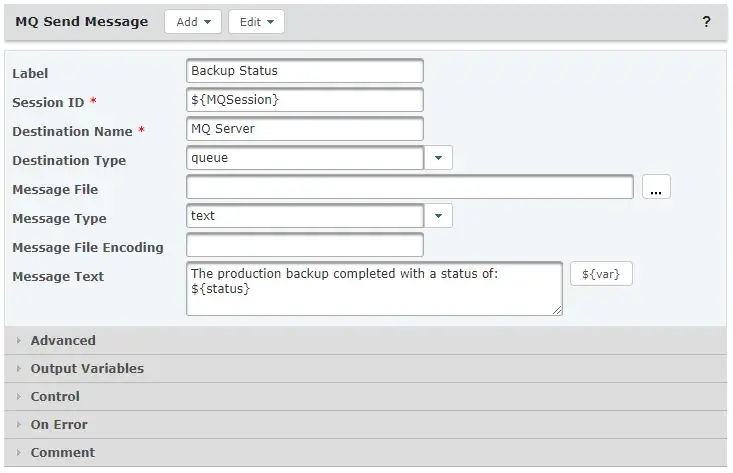This screenshot has width=733, height=473.
Task: Expand the Advanced section
Action: coord(63,341)
